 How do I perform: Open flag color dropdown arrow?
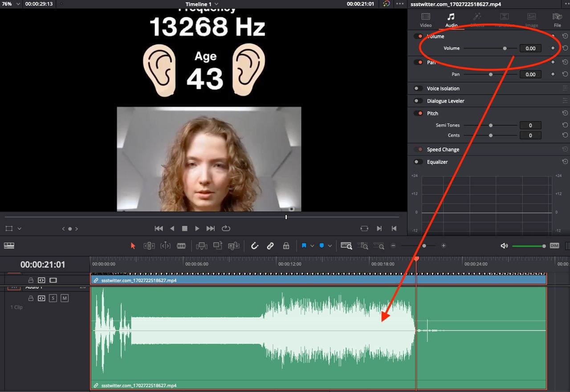(312, 246)
